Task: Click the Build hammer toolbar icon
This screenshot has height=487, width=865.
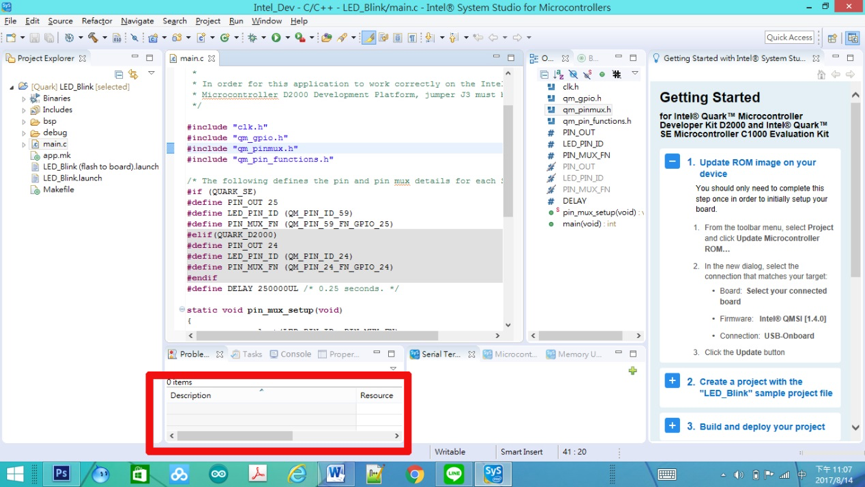Action: [93, 38]
